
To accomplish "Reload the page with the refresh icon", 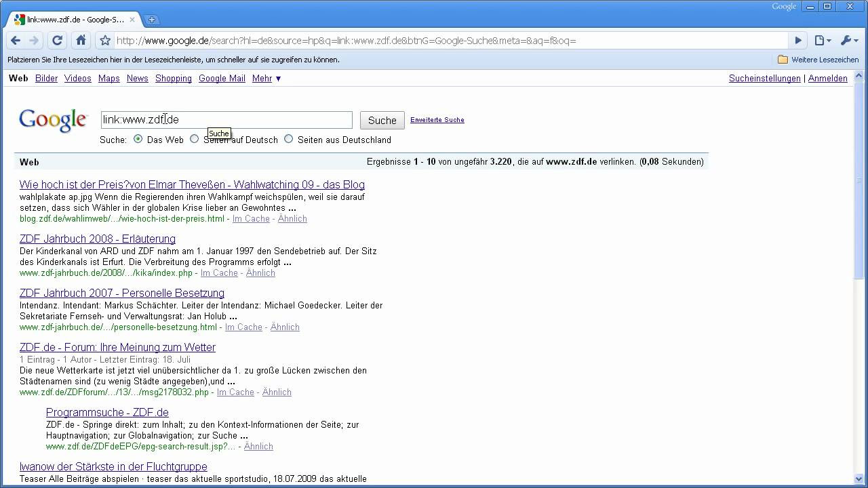I will tap(58, 41).
